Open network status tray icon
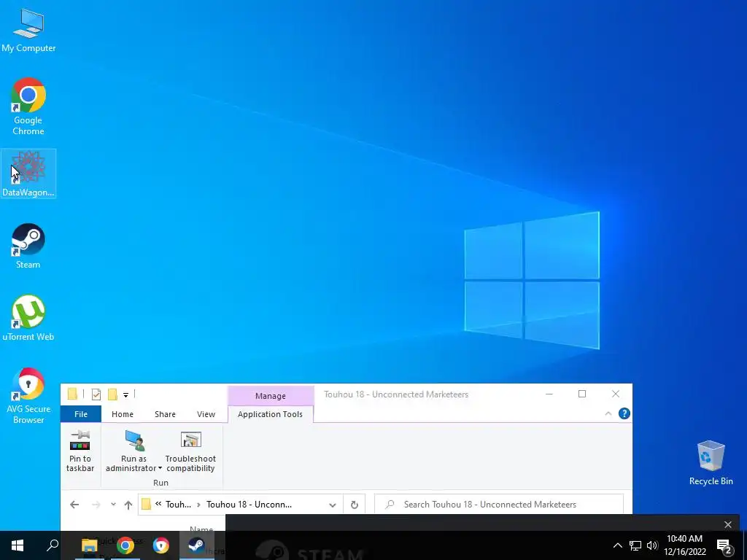The width and height of the screenshot is (747, 560). click(x=635, y=545)
